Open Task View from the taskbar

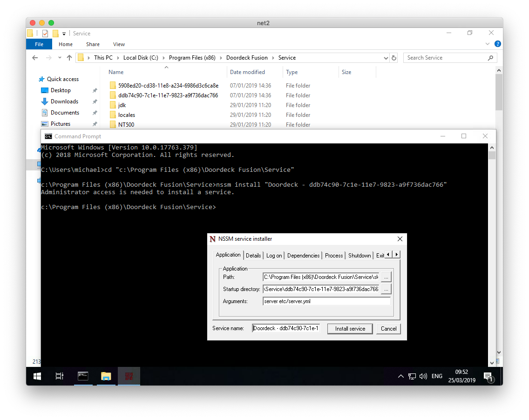click(59, 376)
